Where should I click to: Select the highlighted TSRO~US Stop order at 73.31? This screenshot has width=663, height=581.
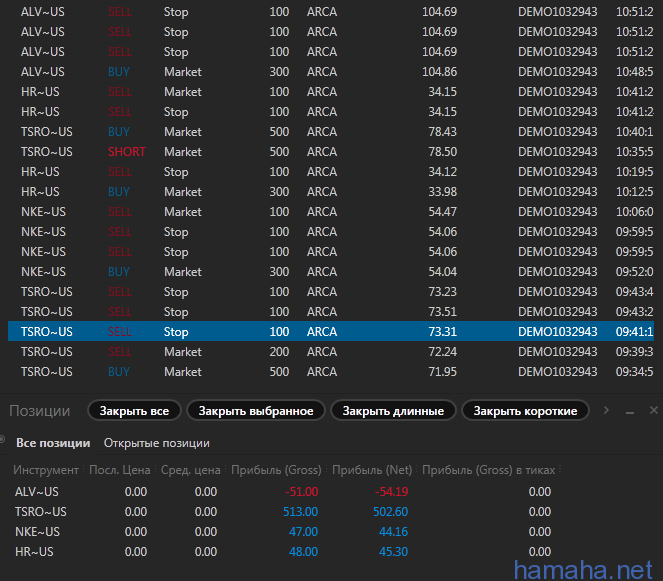[300, 332]
